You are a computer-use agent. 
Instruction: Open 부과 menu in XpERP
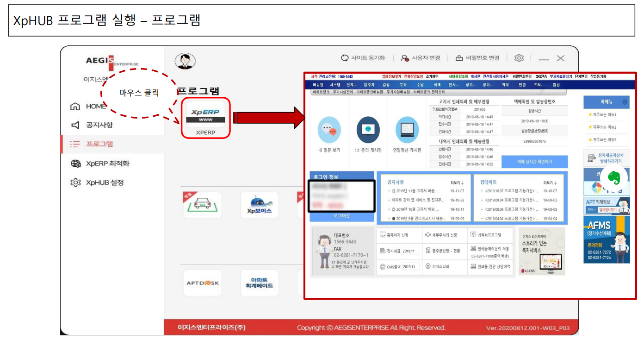coord(403,85)
